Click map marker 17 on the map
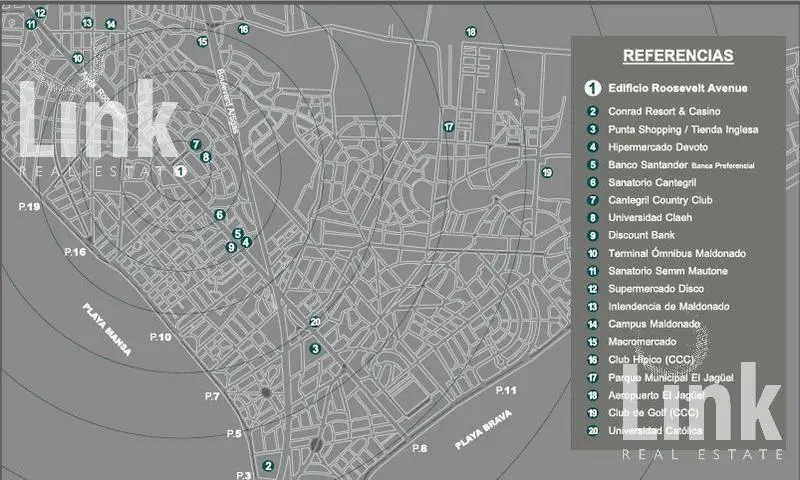This screenshot has width=800, height=480. (x=448, y=127)
